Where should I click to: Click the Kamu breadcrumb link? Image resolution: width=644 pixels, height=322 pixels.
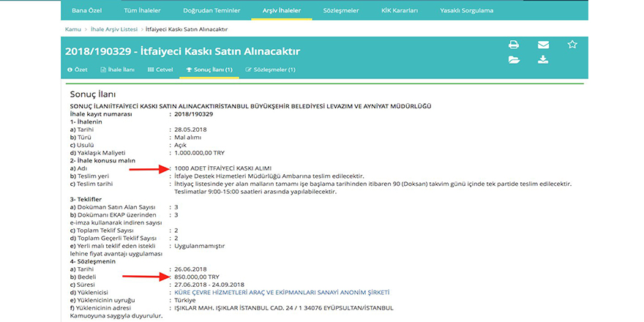(72, 29)
